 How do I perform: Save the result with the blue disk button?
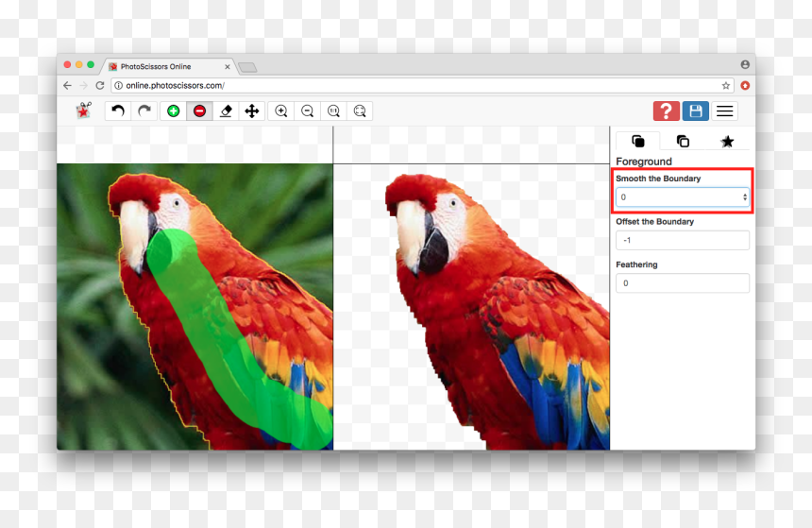tap(696, 111)
